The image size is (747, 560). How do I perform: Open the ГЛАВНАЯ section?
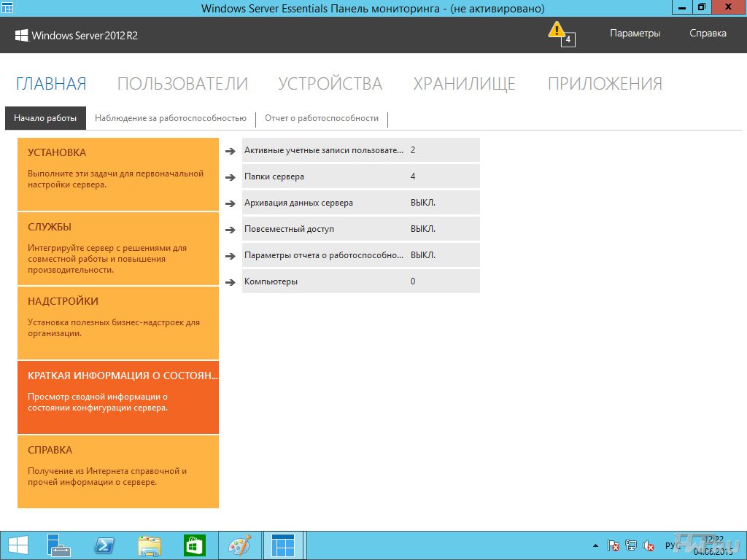51,83
